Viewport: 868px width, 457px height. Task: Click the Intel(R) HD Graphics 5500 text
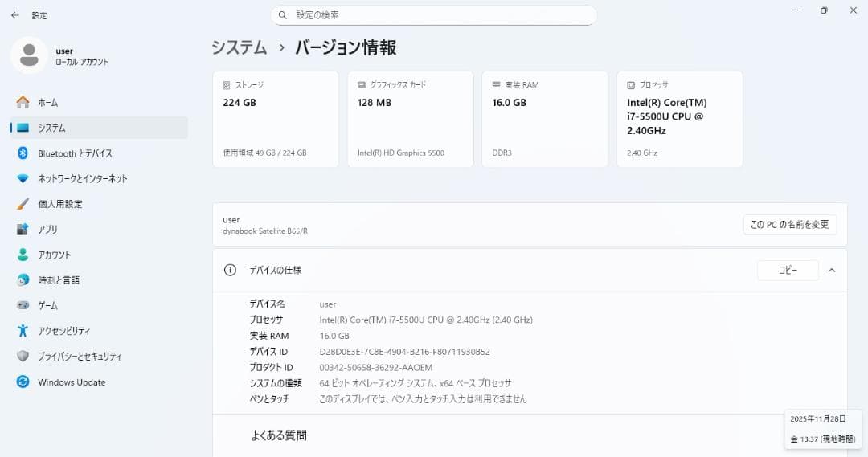401,153
